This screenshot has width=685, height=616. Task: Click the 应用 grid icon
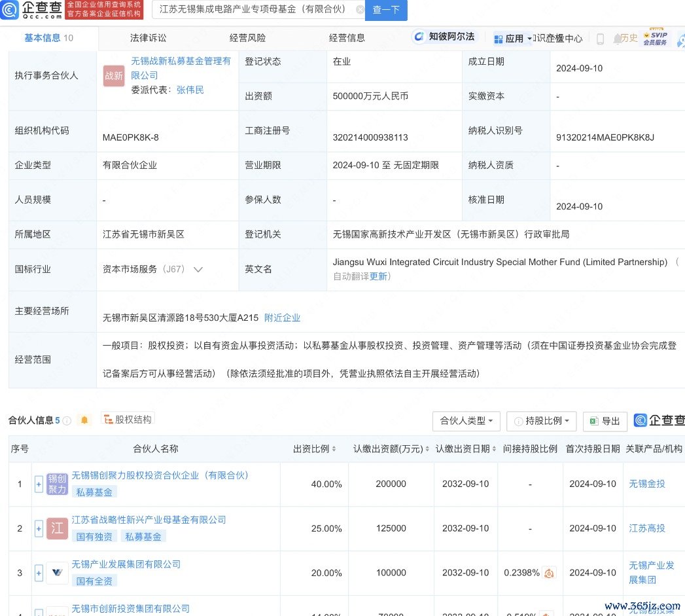coord(498,39)
